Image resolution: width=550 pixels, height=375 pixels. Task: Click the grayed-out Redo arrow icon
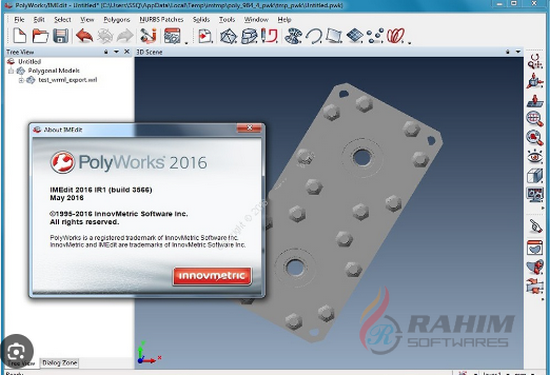click(x=125, y=36)
